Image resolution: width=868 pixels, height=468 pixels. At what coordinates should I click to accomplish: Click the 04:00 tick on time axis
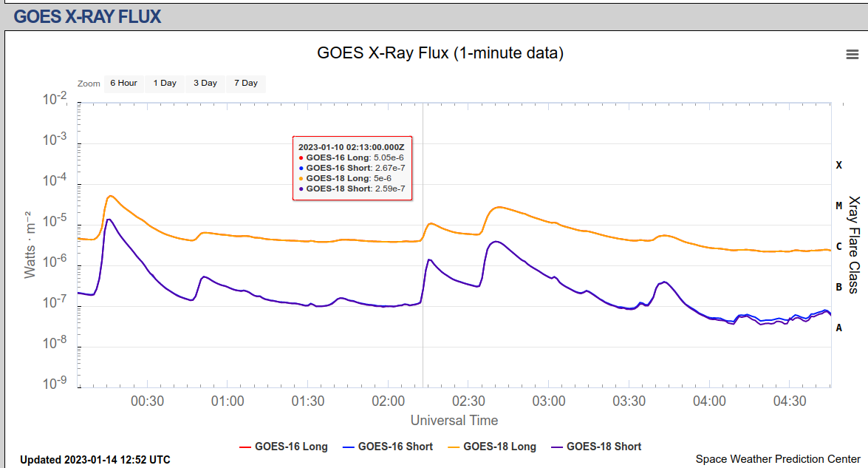[x=709, y=401]
